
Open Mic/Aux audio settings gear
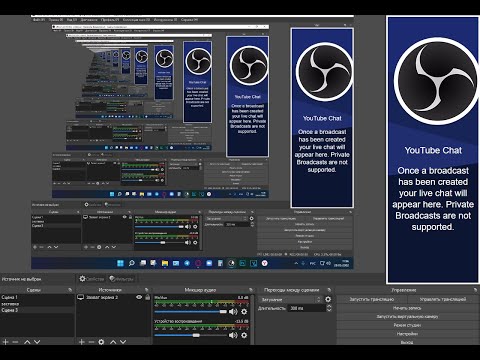(244, 312)
